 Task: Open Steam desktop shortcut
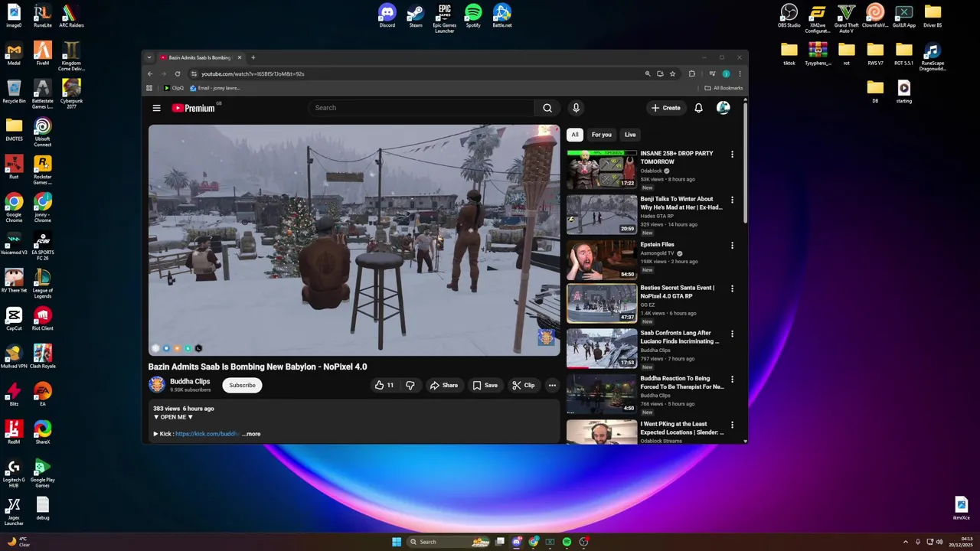click(x=416, y=15)
